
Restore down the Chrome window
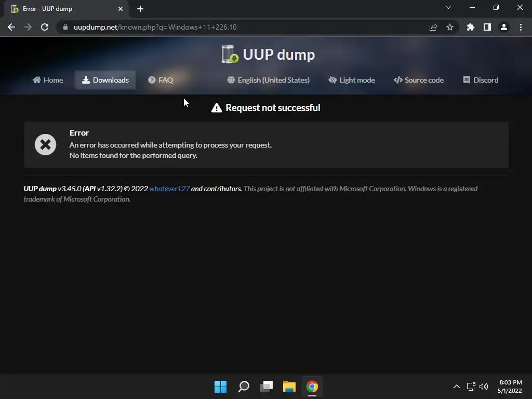pyautogui.click(x=496, y=7)
